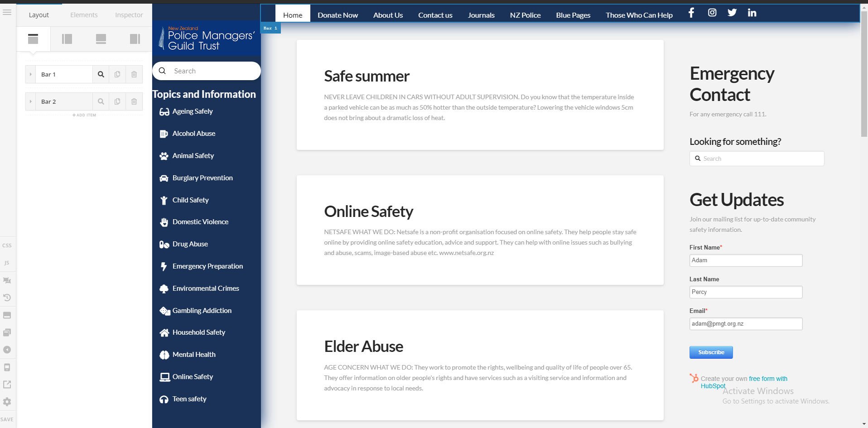Click the sidebar Search field
The image size is (868, 428).
coord(207,71)
